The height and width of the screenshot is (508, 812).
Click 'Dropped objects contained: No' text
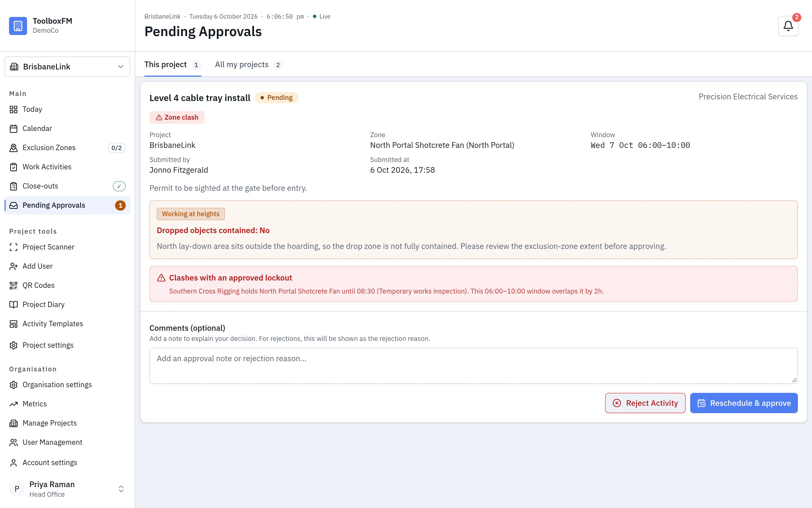213,231
